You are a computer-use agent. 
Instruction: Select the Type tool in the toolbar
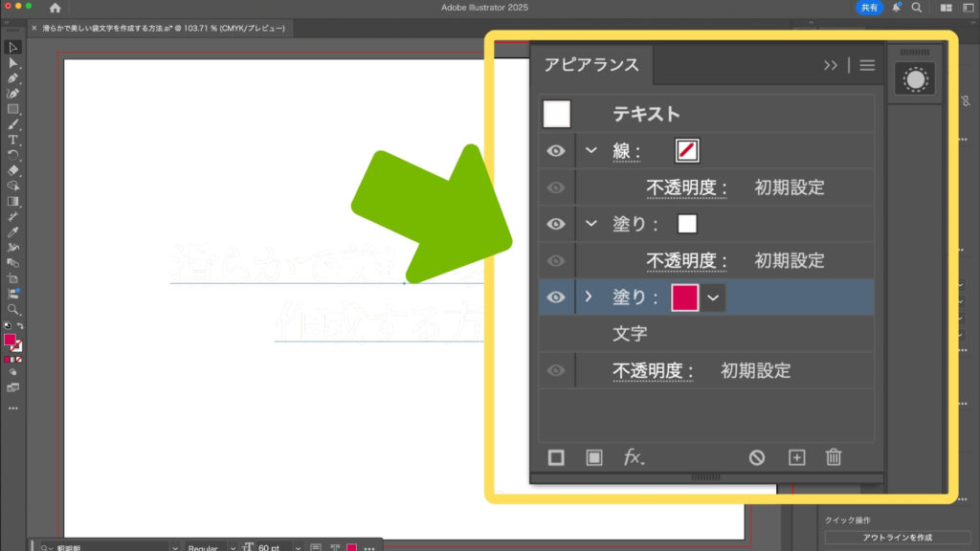pos(13,140)
